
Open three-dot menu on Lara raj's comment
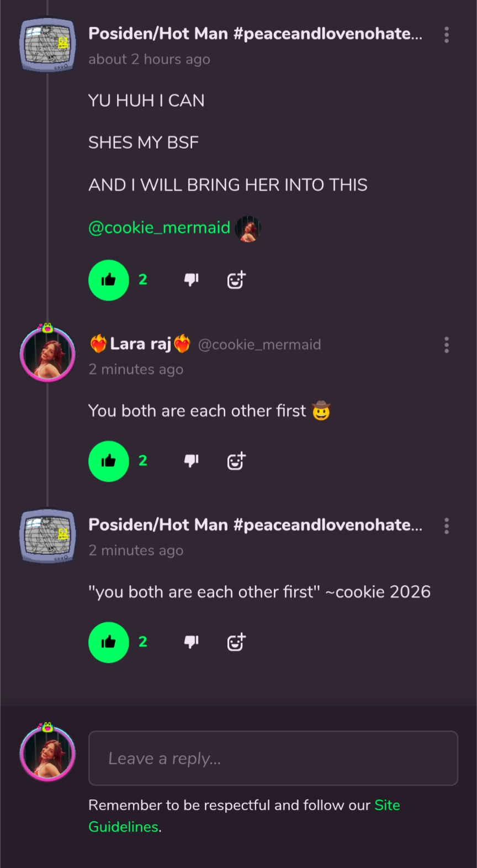tap(447, 345)
